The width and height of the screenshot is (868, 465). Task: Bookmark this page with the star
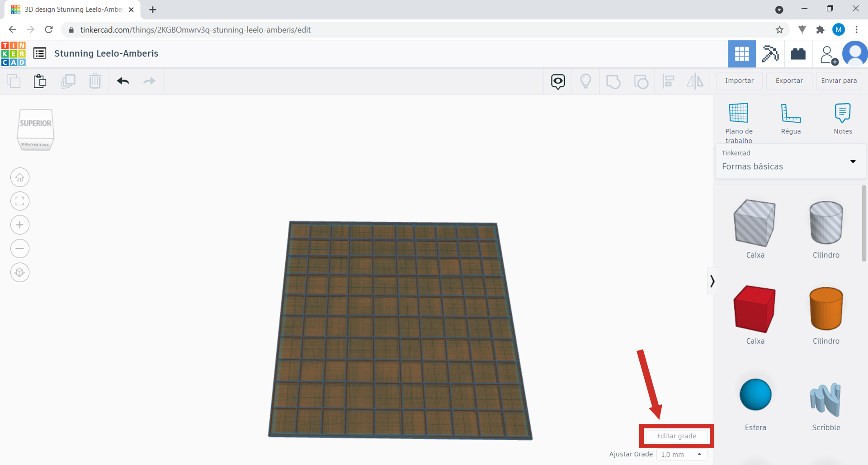(x=779, y=30)
